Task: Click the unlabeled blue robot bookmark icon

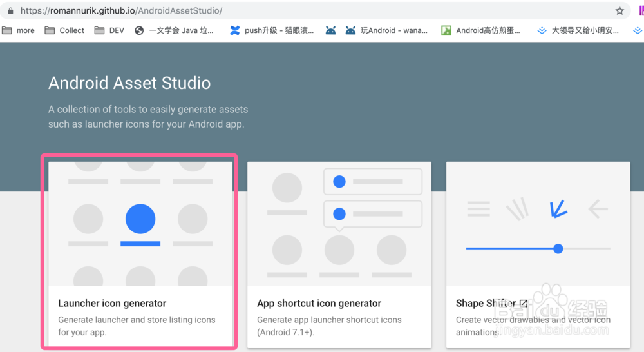Action: (330, 30)
